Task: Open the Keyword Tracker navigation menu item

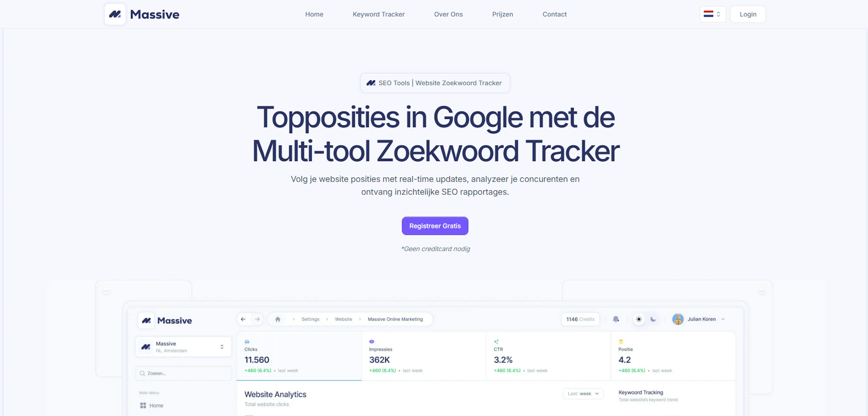Action: click(x=379, y=14)
